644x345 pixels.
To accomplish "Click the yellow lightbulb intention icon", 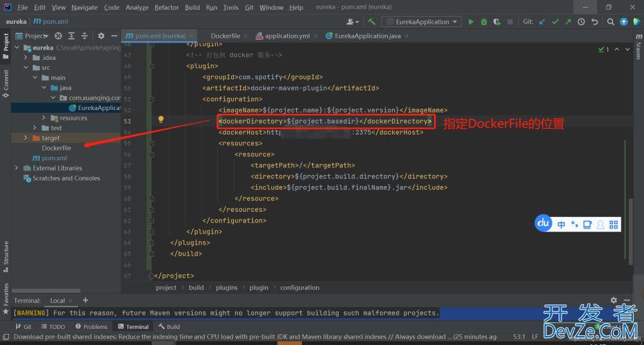I will click(x=161, y=120).
